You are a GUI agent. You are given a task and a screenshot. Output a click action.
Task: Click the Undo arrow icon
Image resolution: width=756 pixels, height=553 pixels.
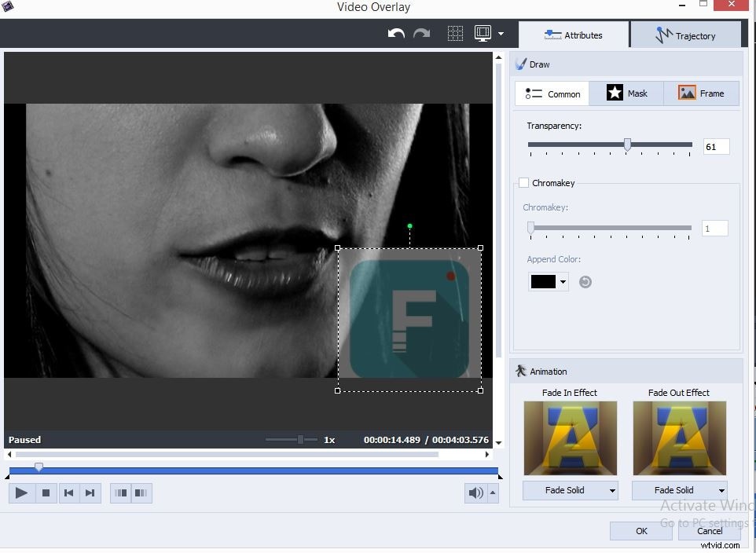pos(395,34)
